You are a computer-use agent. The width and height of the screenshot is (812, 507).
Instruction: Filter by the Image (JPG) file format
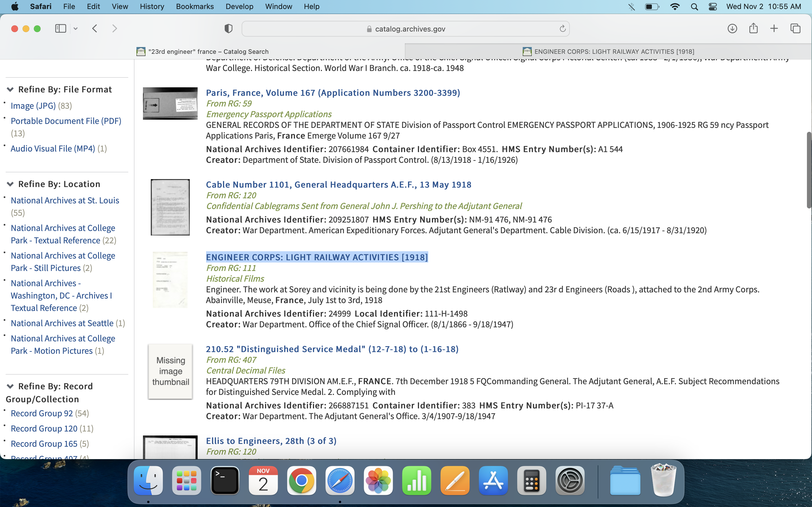pyautogui.click(x=33, y=106)
